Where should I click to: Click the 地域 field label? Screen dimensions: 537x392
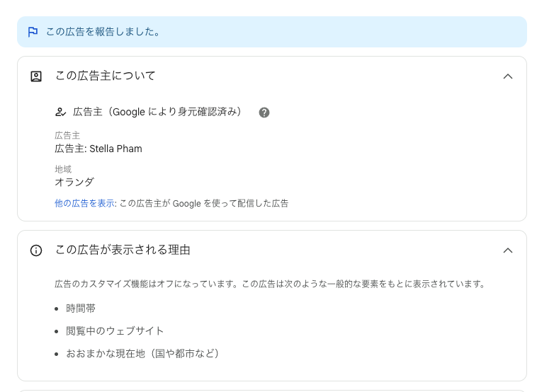pos(63,169)
